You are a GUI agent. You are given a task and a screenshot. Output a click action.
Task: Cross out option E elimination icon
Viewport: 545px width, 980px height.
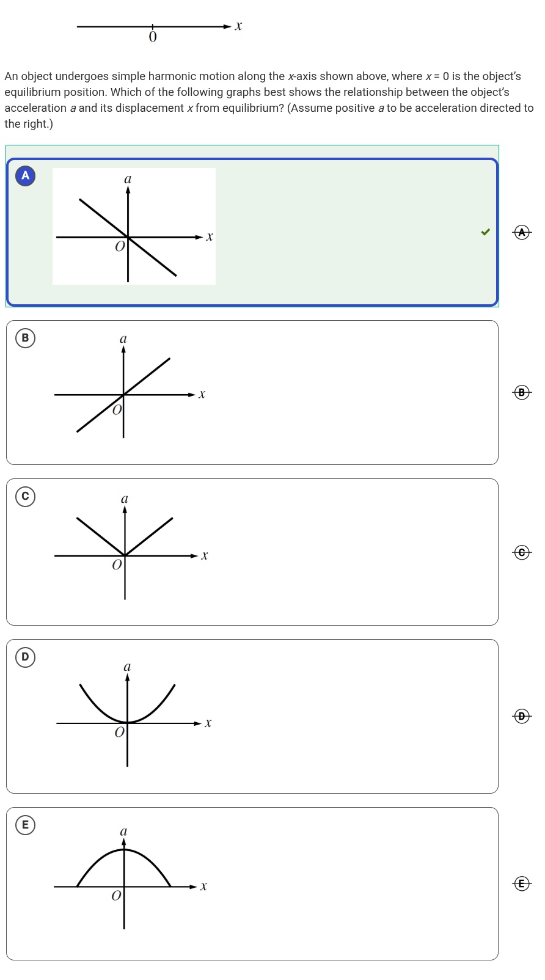pyautogui.click(x=522, y=883)
